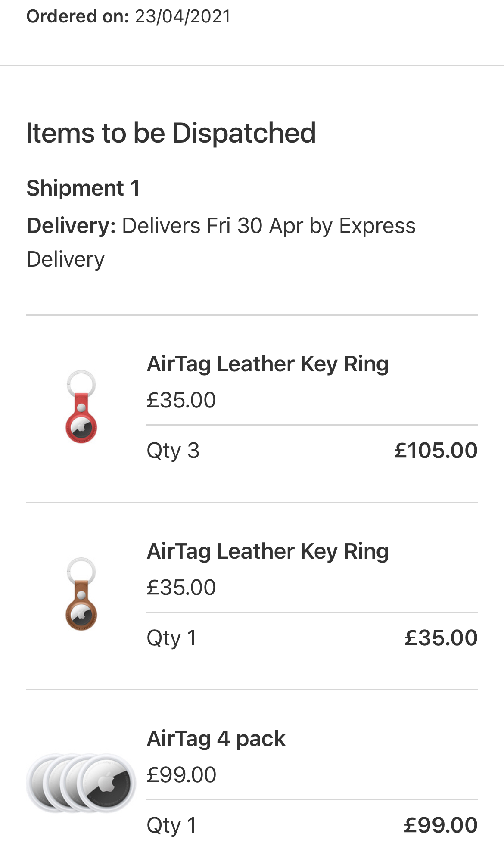504x849 pixels.
Task: Click the brown key ring's £35.00 unit price
Action: 181,588
